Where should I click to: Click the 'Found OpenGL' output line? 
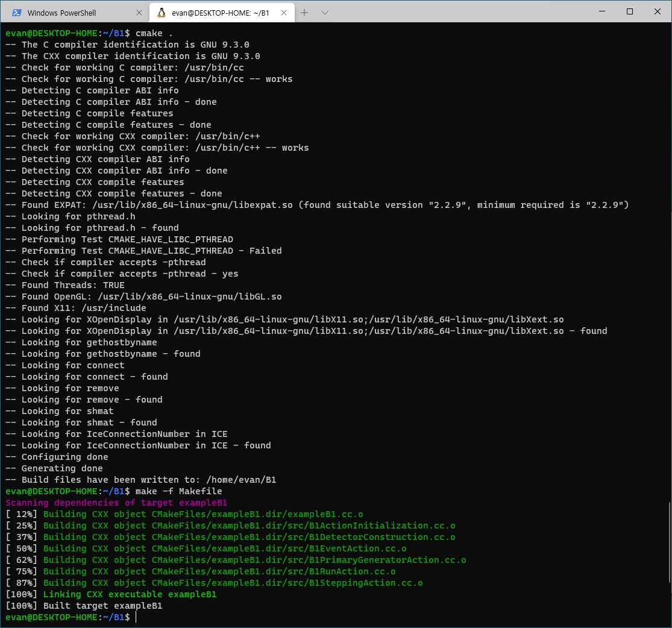pyautogui.click(x=151, y=297)
